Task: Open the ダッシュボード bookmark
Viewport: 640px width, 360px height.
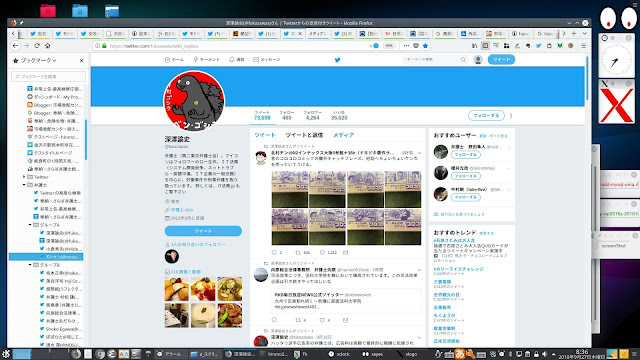Action: click(54, 97)
